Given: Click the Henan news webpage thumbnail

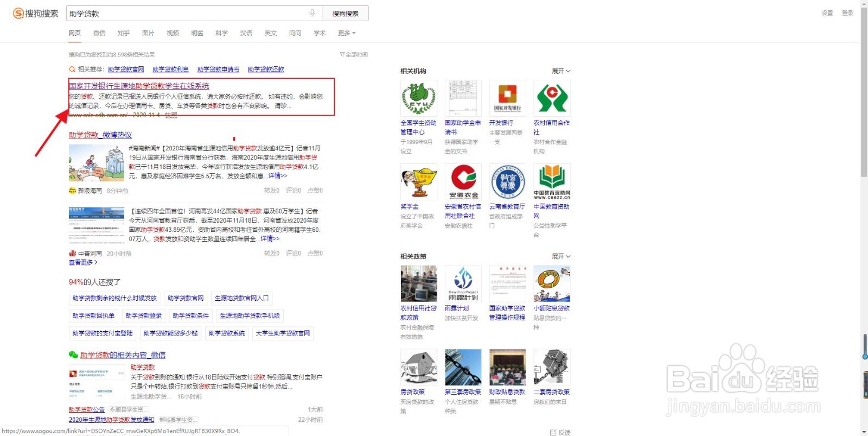Looking at the screenshot, I should coord(97,225).
